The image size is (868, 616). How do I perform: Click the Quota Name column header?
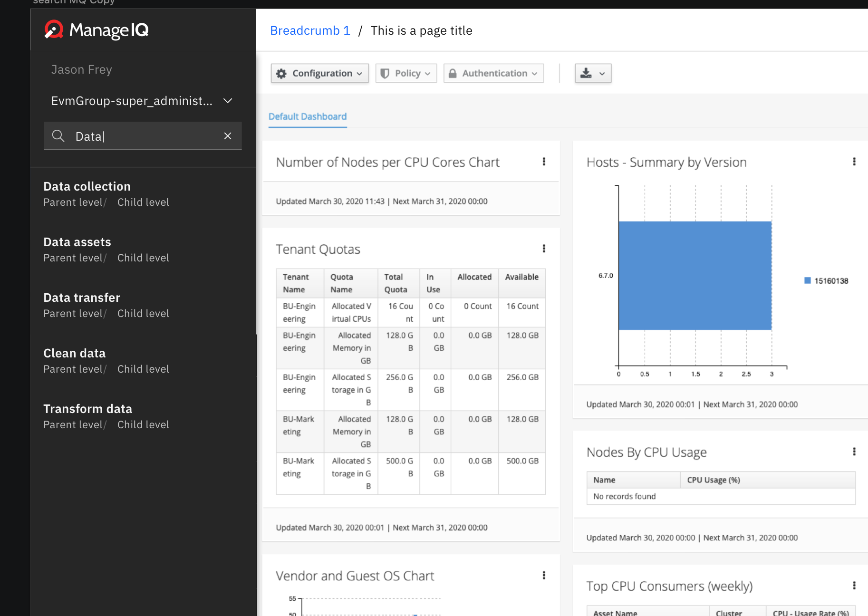click(x=351, y=283)
